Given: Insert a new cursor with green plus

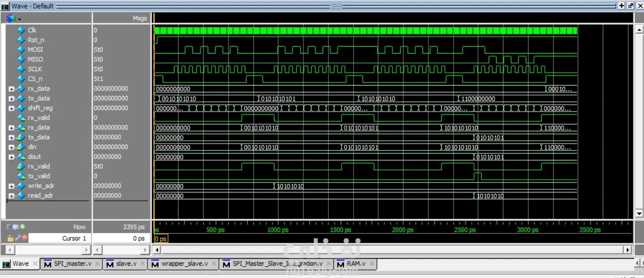Looking at the screenshot, I should click(22, 227).
